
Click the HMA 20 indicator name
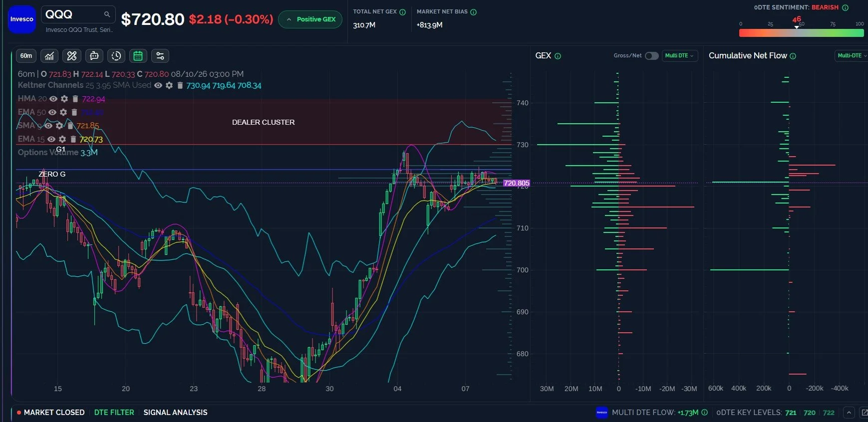click(x=32, y=99)
